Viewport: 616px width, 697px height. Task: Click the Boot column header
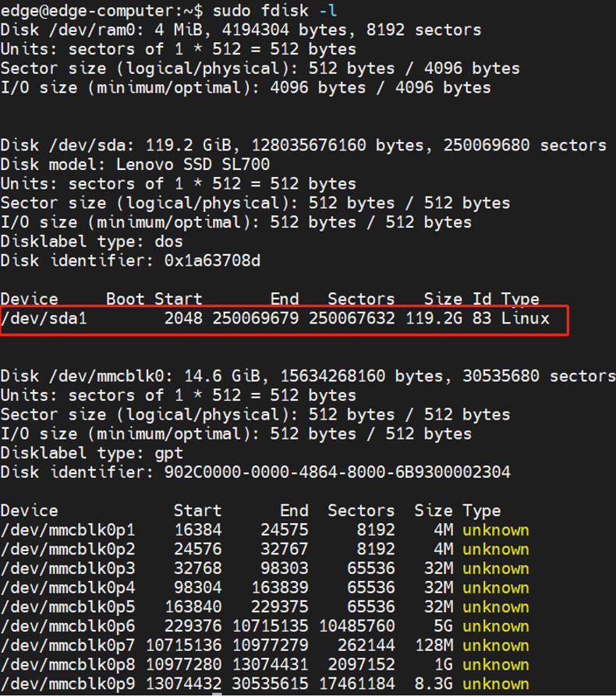coord(125,299)
